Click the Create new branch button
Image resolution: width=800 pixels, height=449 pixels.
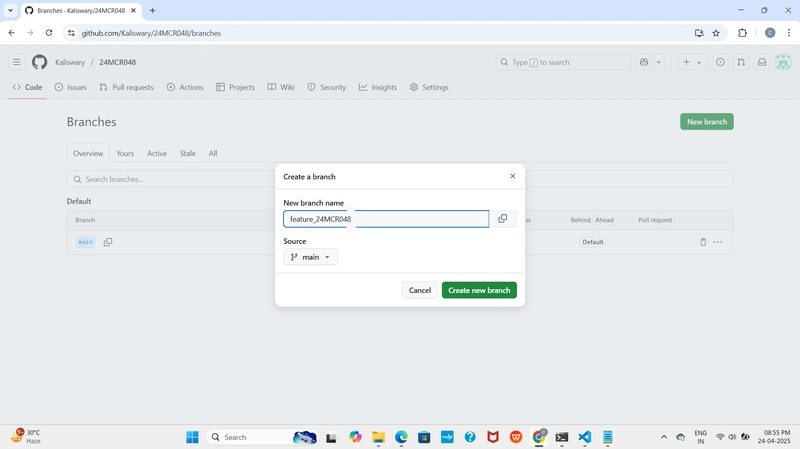pos(479,290)
